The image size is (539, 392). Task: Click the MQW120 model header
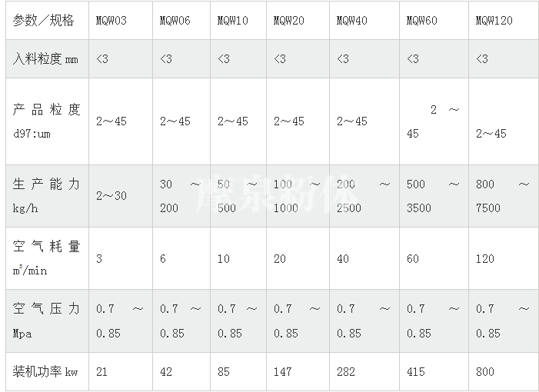click(494, 21)
